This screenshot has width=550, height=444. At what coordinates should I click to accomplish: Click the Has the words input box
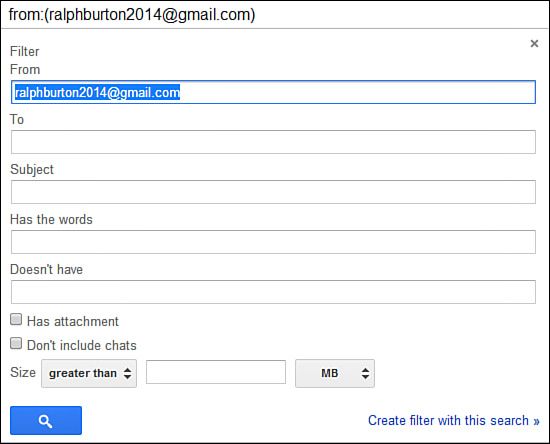coord(273,242)
